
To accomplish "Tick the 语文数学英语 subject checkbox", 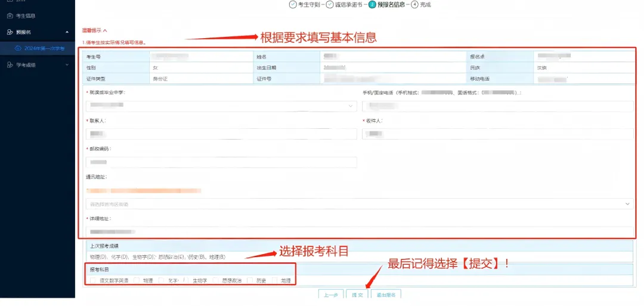I will [93, 280].
